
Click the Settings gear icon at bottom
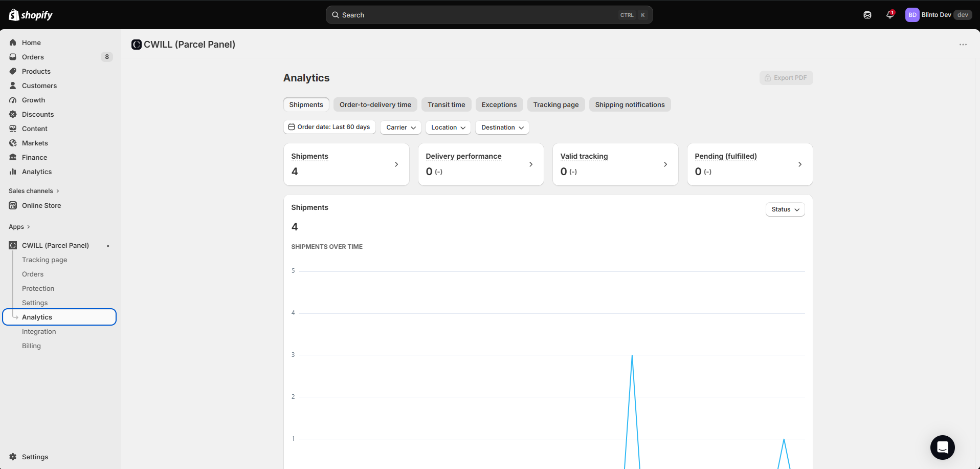(13, 457)
